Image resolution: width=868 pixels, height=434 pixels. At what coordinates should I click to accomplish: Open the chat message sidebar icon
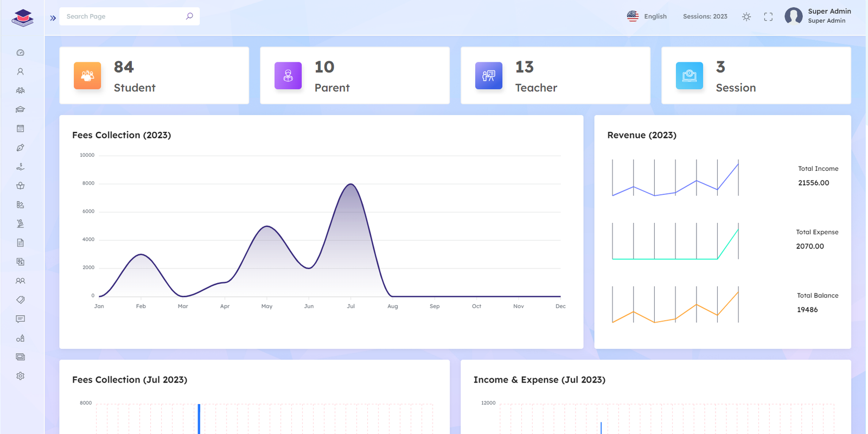[21, 319]
